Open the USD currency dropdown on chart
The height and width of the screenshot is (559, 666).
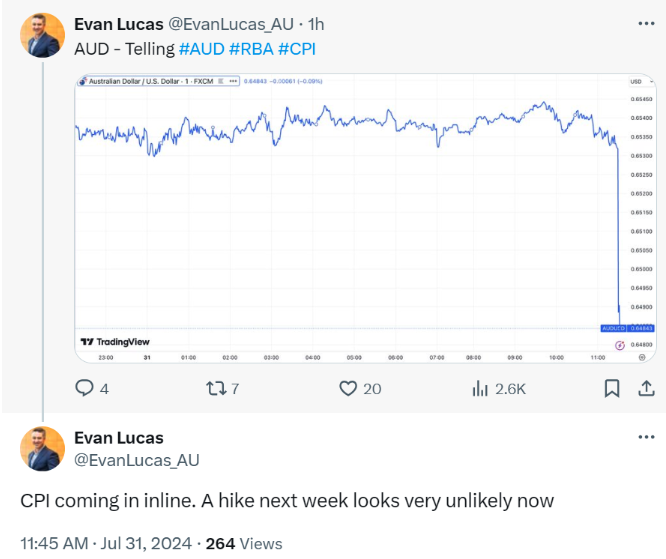click(x=641, y=81)
